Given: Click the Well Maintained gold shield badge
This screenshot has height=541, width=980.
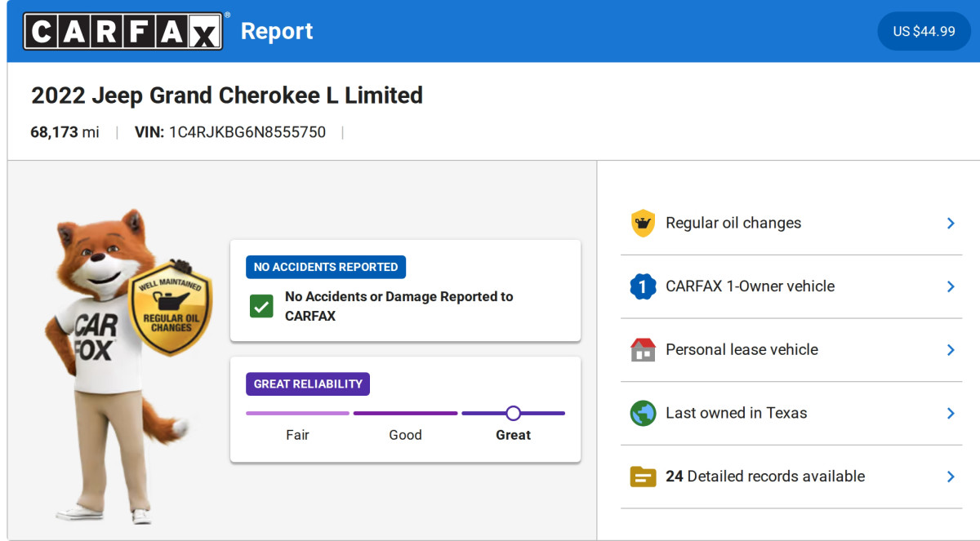Looking at the screenshot, I should [x=171, y=310].
